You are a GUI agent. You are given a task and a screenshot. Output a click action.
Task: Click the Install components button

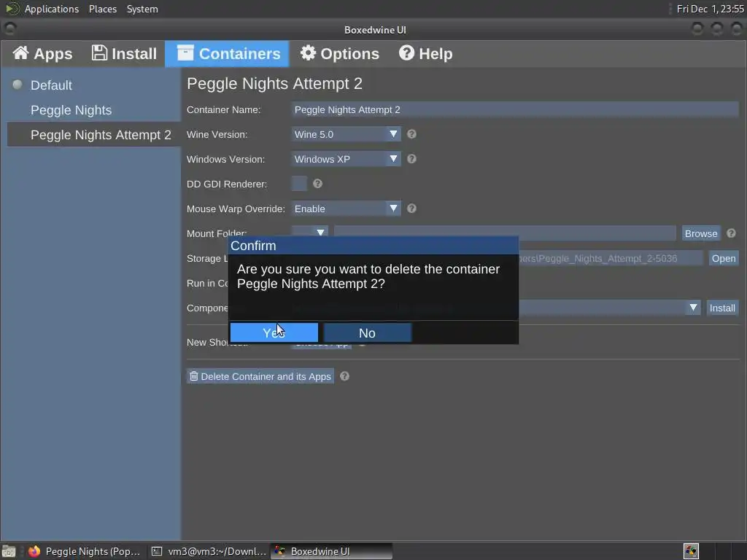point(722,308)
